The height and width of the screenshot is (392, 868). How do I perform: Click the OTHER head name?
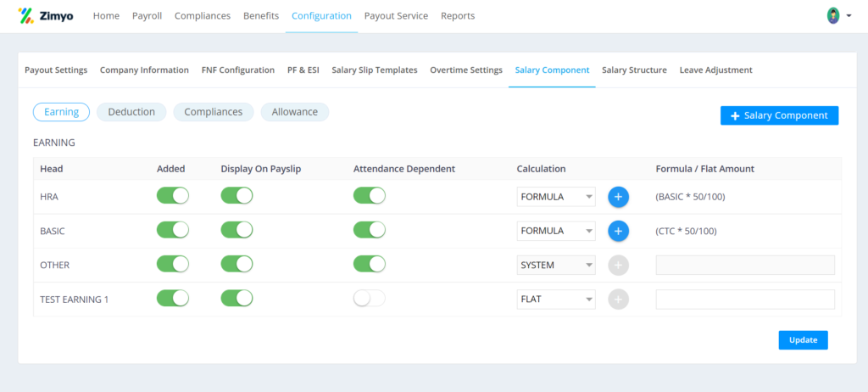click(x=55, y=265)
